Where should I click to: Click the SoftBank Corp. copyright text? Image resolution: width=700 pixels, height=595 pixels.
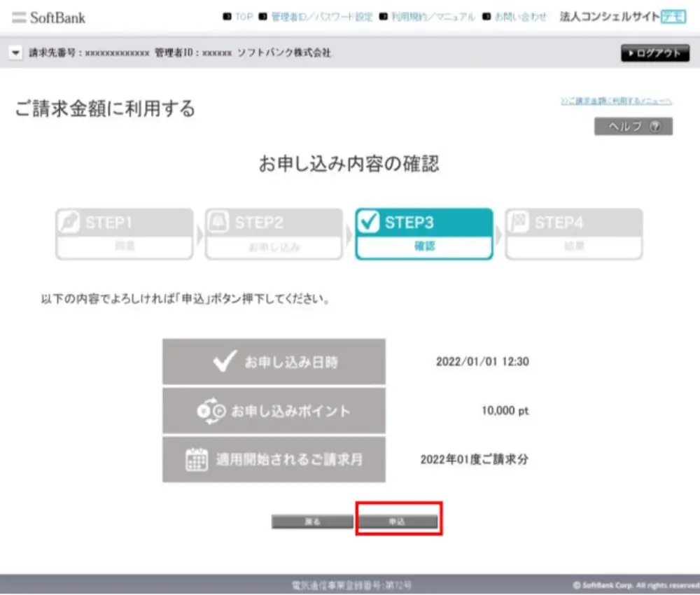[x=636, y=585]
